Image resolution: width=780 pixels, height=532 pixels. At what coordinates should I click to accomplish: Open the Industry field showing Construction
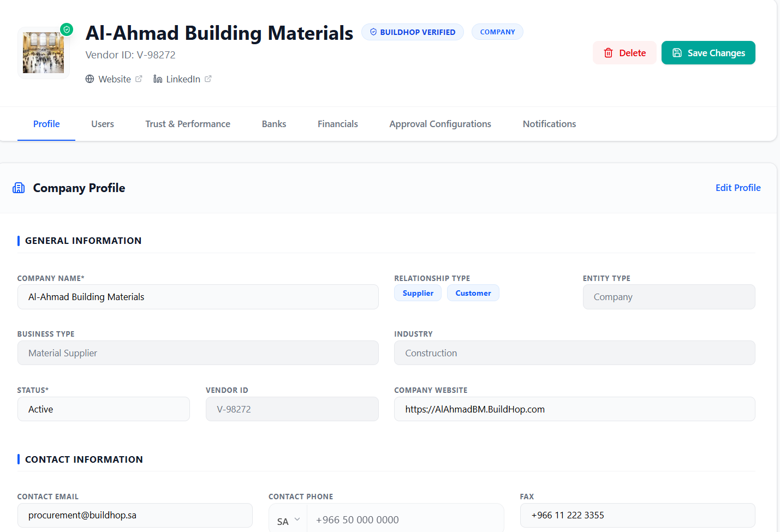(575, 353)
